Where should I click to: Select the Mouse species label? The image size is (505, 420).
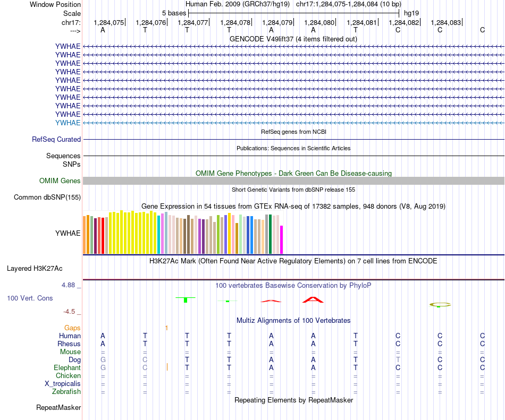click(x=70, y=352)
